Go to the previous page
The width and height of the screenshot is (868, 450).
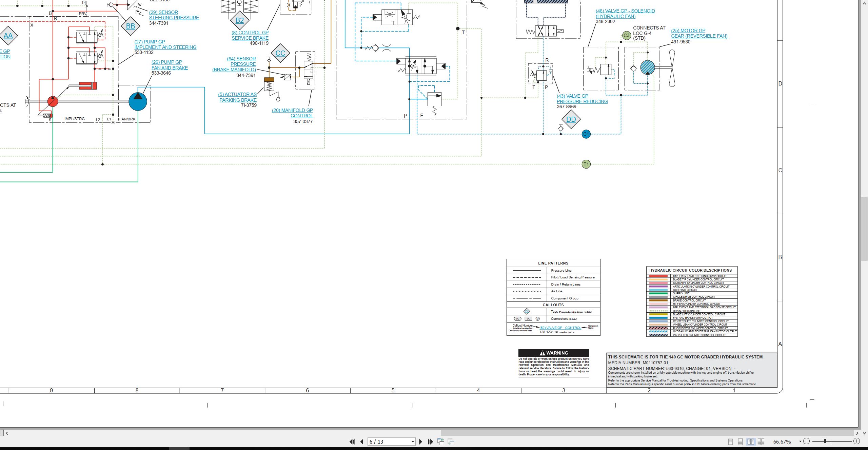click(x=362, y=442)
